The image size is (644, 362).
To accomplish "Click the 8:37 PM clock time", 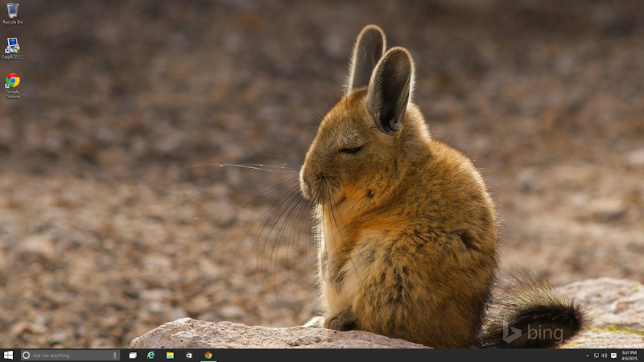I will tap(630, 352).
